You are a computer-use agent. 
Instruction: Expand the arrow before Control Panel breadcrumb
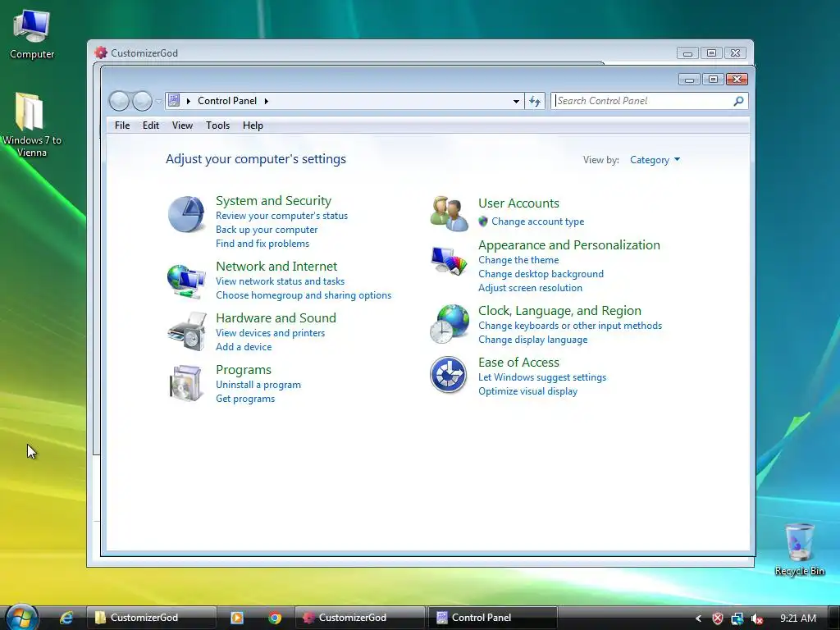pyautogui.click(x=189, y=101)
